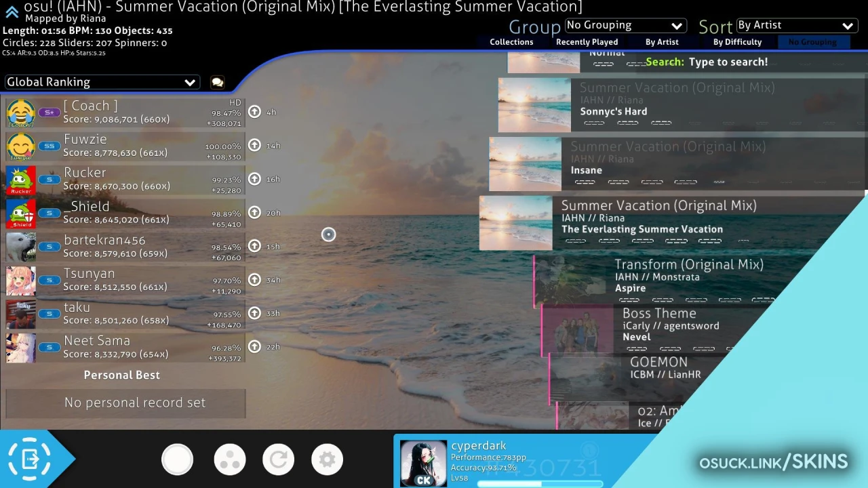This screenshot has height=488, width=868.
Task: Click up arrow icon on bartekran456 score
Action: [x=254, y=246]
